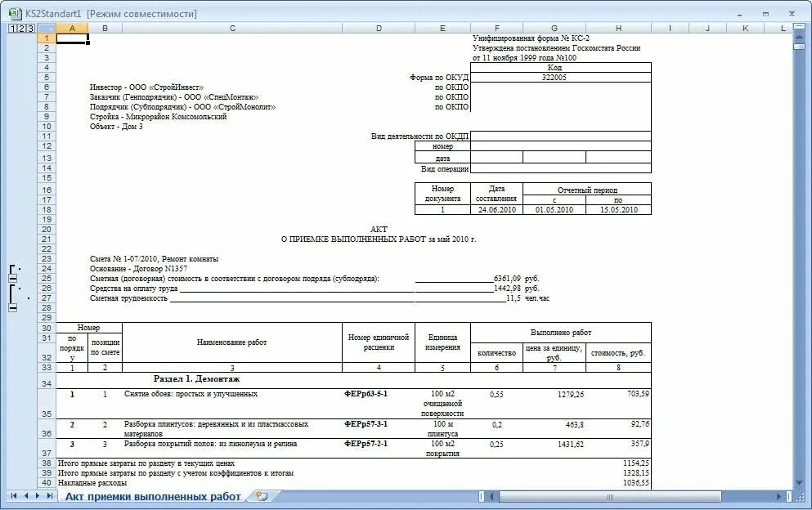Insert a new worksheet with the tab icon
Image resolution: width=812 pixels, height=510 pixels.
tap(262, 497)
